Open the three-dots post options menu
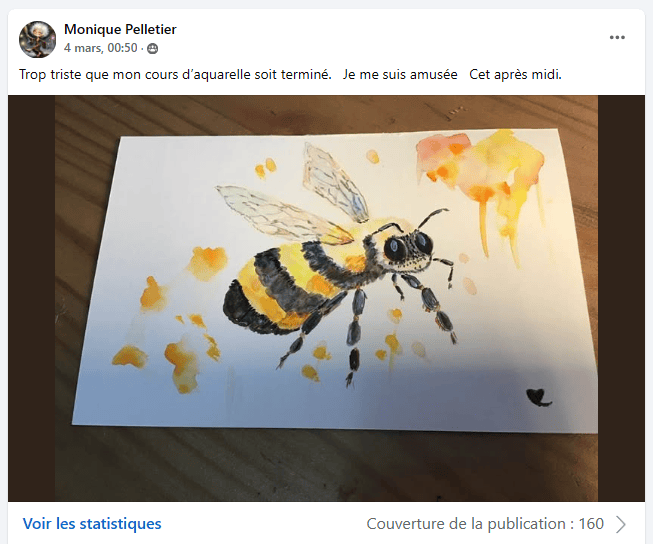 coord(617,37)
